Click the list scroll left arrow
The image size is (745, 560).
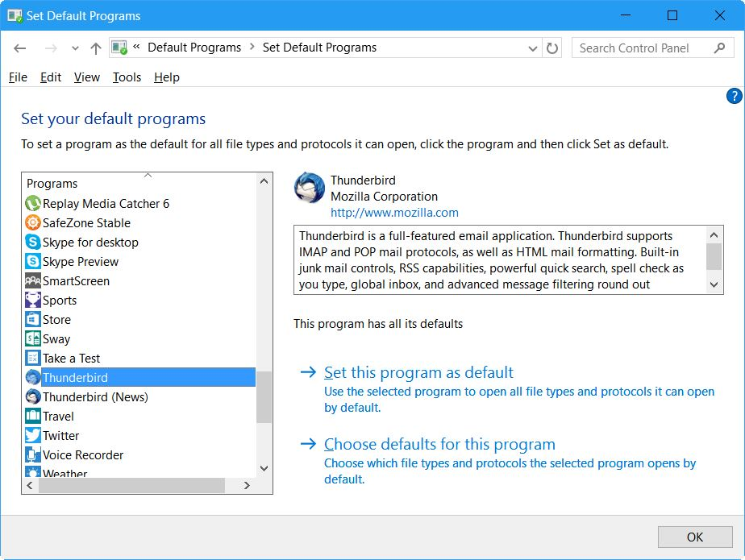(x=30, y=485)
